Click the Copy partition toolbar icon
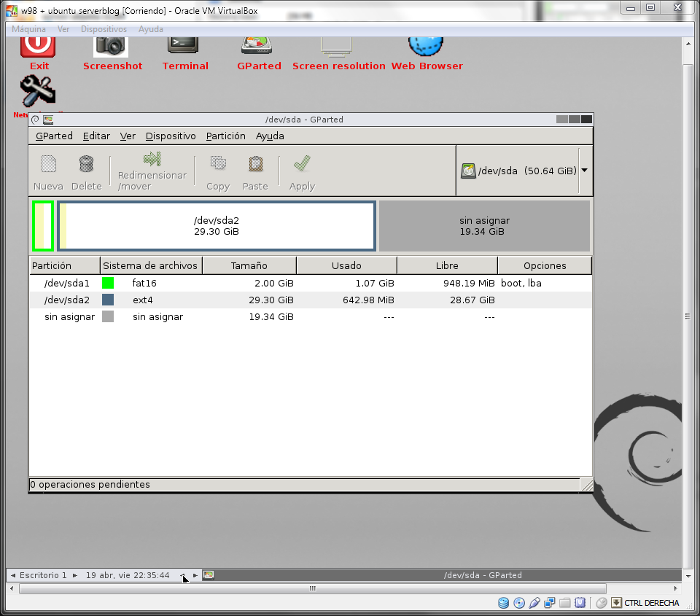The image size is (700, 616). (218, 164)
